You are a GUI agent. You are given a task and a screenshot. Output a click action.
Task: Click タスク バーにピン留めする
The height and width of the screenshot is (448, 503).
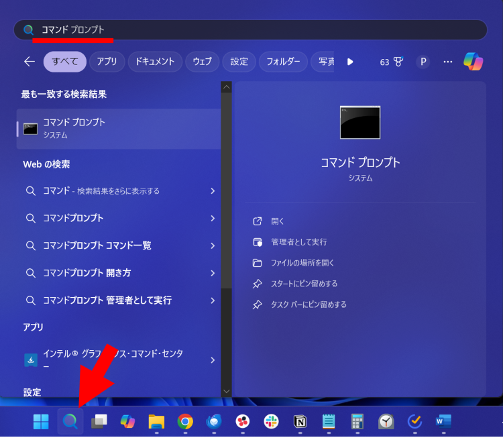tap(300, 304)
